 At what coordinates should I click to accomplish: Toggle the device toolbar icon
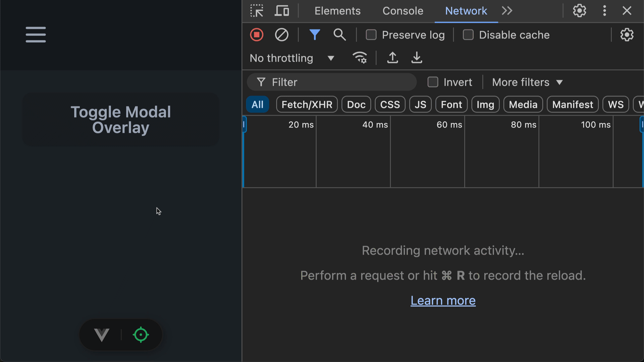coord(282,11)
